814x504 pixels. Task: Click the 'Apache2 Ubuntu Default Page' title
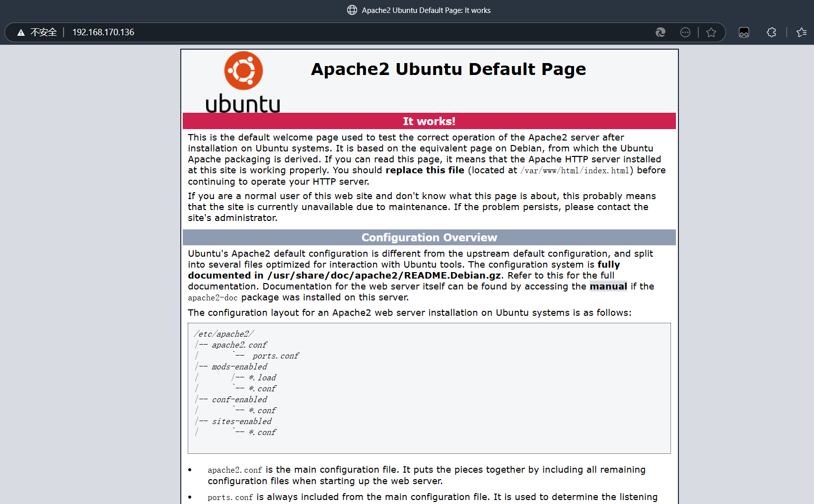click(x=448, y=69)
